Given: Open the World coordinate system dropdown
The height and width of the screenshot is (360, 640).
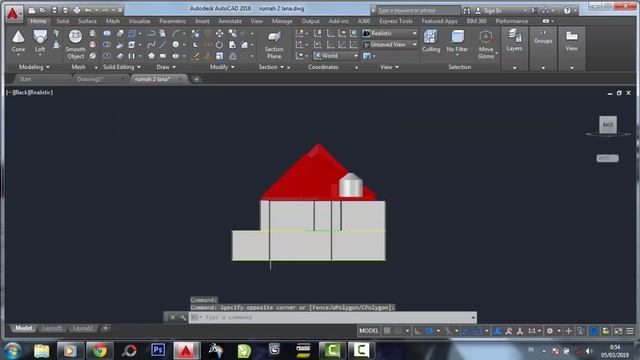Looking at the screenshot, I should 336,56.
